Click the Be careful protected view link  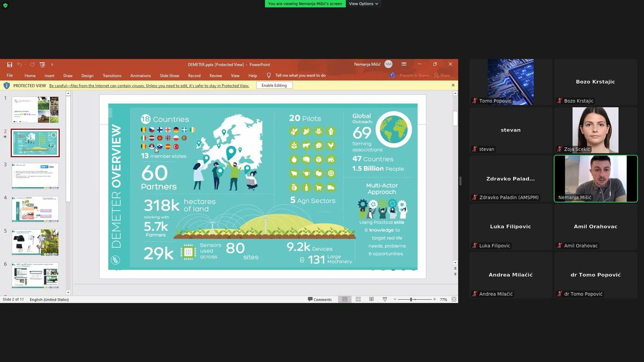(149, 86)
